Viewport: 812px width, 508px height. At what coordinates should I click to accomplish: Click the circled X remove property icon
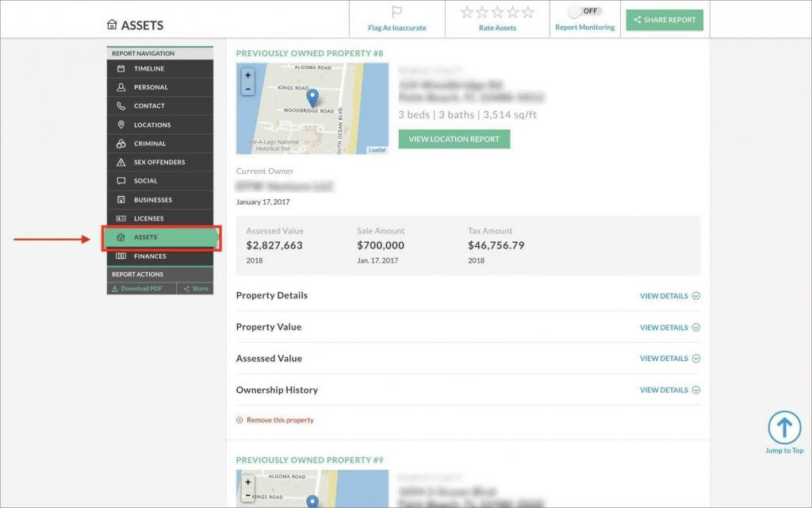coord(239,421)
